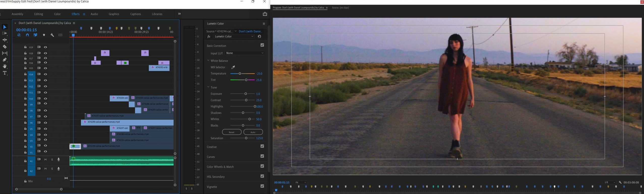Open the Input LUT dropdown

click(245, 53)
